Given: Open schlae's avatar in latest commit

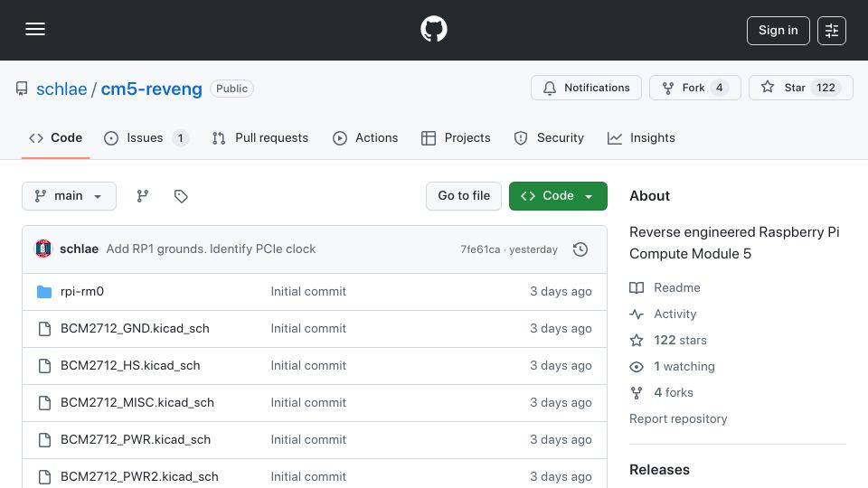Looking at the screenshot, I should [43, 249].
